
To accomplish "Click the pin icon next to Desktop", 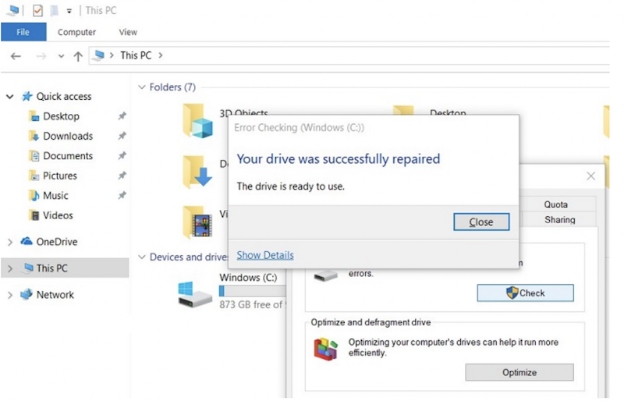I will pyautogui.click(x=122, y=116).
